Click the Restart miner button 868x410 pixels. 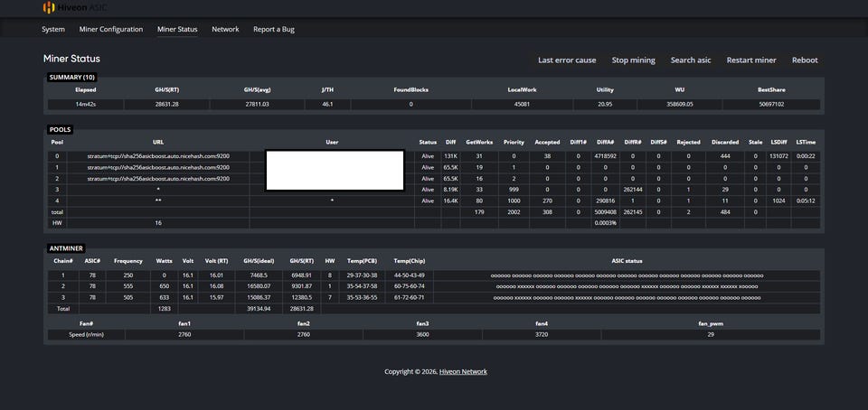click(x=751, y=61)
